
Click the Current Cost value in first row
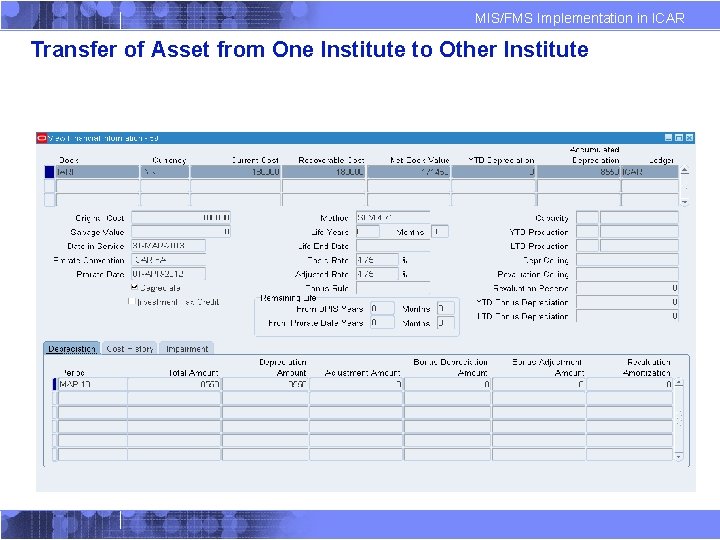tap(235, 172)
